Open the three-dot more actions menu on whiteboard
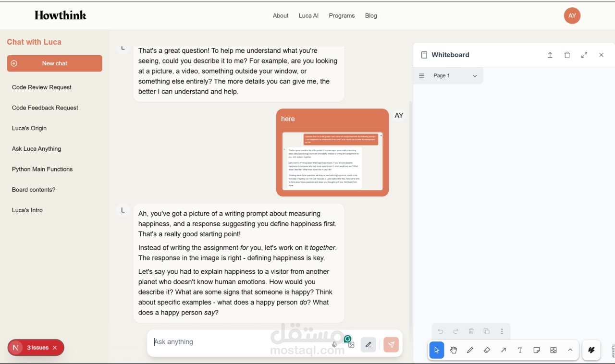Screen dimensions: 615x364 tap(502, 331)
